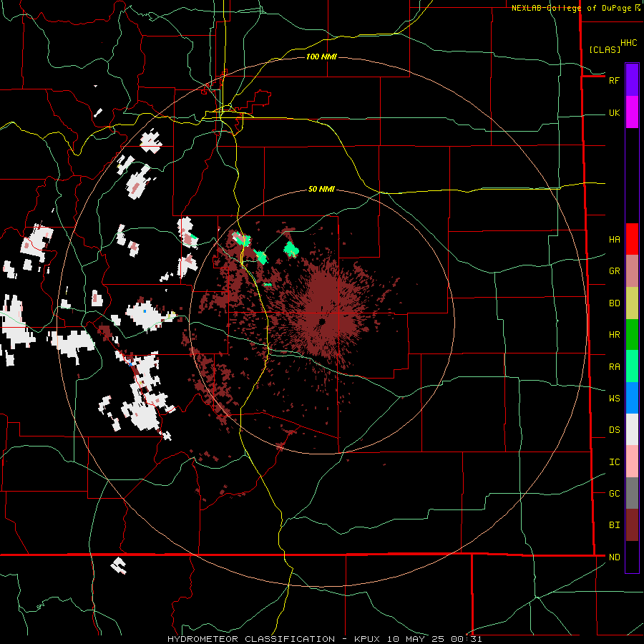Screen dimensions: 644x644
Task: Click the GC legend label
Action: [x=614, y=493]
